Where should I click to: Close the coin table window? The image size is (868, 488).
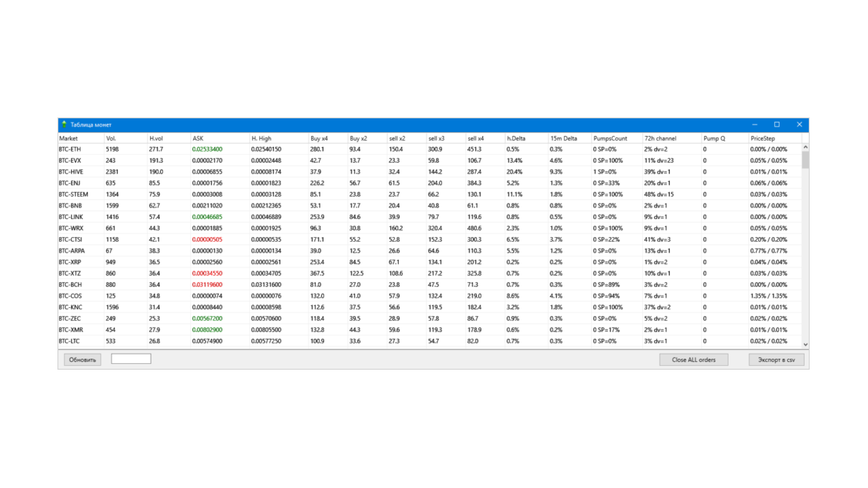click(799, 125)
